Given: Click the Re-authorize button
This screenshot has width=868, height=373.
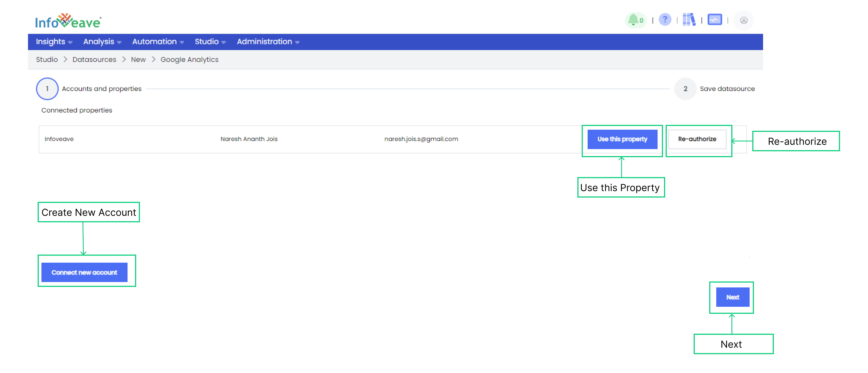Looking at the screenshot, I should pyautogui.click(x=696, y=139).
